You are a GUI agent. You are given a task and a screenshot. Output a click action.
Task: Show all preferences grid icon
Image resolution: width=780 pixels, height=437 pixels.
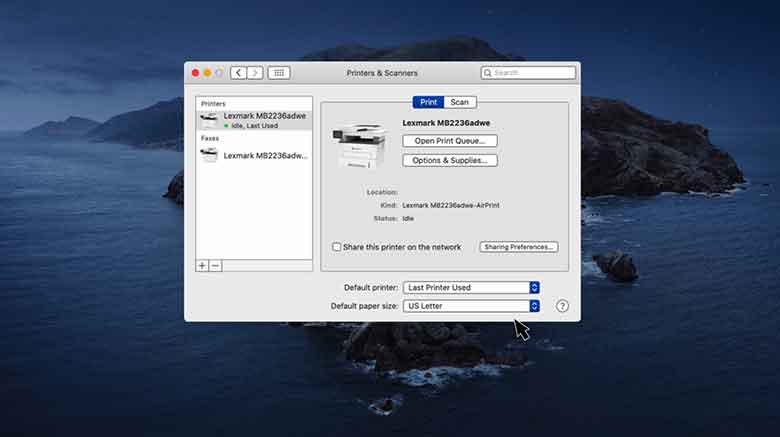[x=279, y=73]
